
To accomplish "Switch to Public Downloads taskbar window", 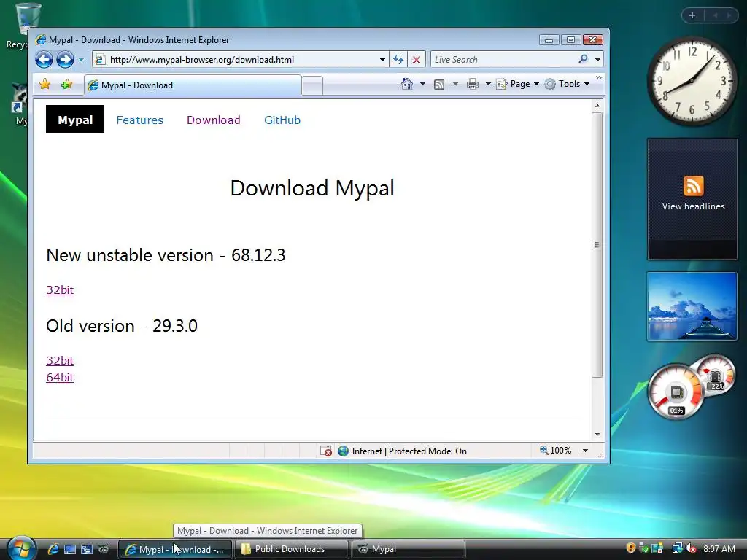I will pos(291,549).
